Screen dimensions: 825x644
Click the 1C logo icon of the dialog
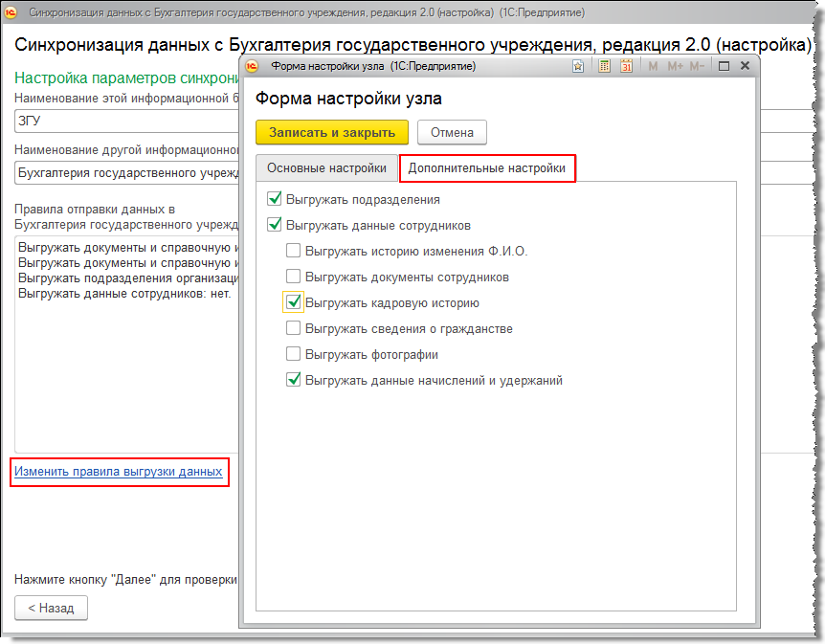(x=252, y=66)
